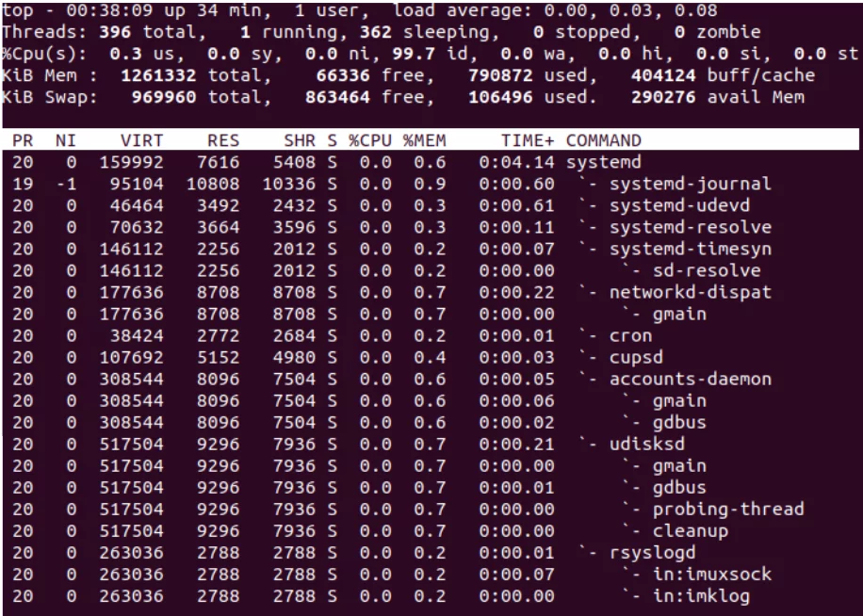Select the 66336 free memory value

click(344, 75)
